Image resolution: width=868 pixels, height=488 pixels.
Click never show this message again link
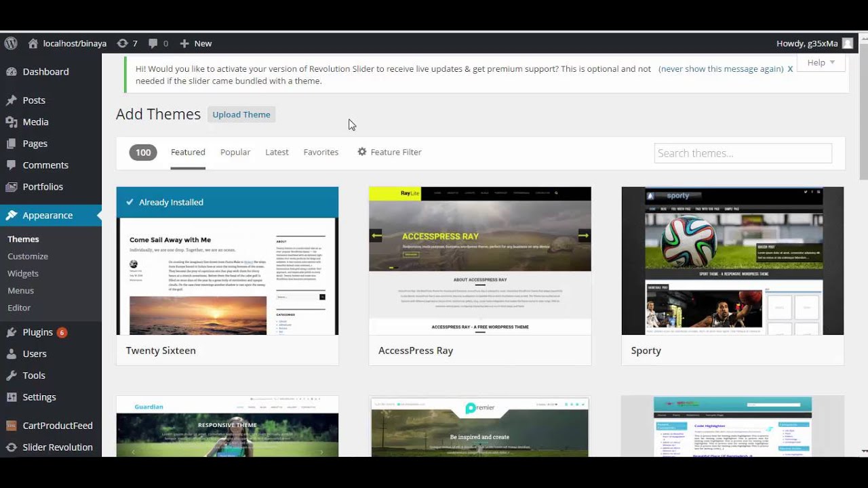721,69
